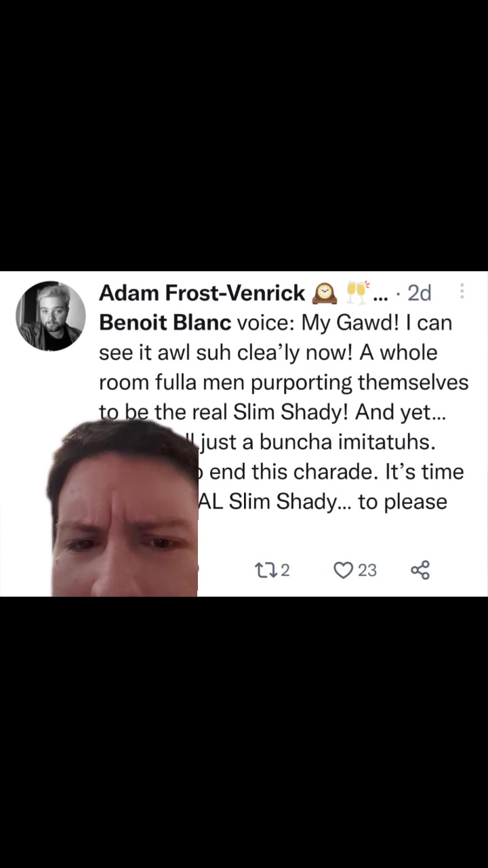Viewport: 488px width, 868px height.
Task: Open Adam Frost-Venrick's profile picture
Action: click(x=51, y=316)
